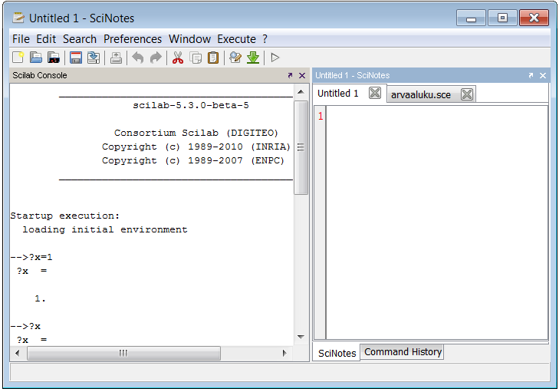This screenshot has width=559, height=392.
Task: Click the console scroll up arrow
Action: (x=301, y=92)
